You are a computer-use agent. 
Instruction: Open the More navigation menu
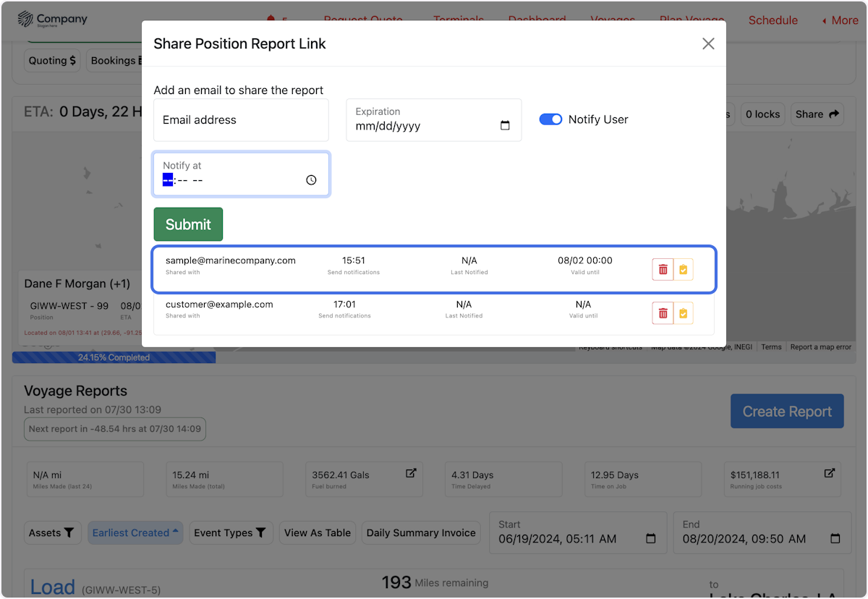(840, 20)
